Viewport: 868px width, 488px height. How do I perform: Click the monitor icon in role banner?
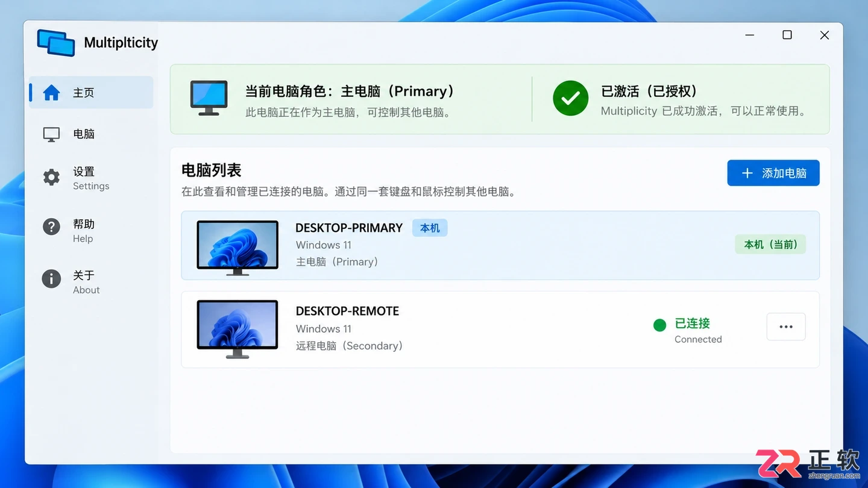click(209, 98)
